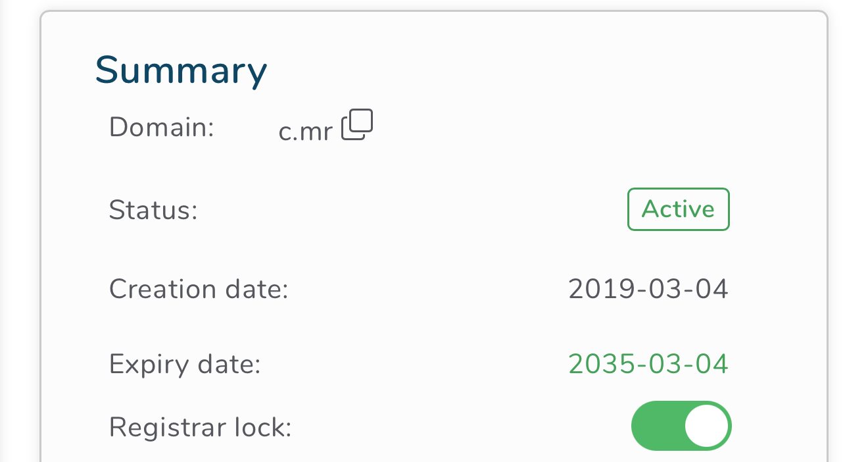Click the green track of Registrar lock toggle
The height and width of the screenshot is (462, 868).
point(654,426)
